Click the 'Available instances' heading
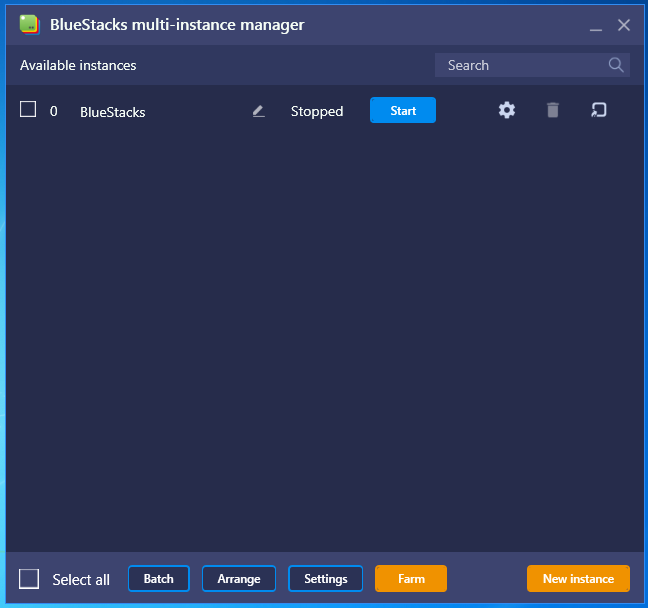 pos(78,65)
